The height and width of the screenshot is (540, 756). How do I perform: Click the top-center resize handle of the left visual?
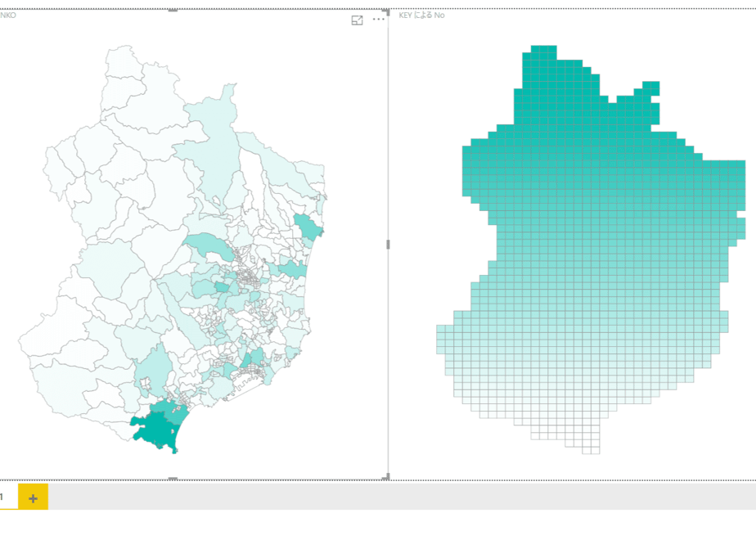click(x=173, y=10)
